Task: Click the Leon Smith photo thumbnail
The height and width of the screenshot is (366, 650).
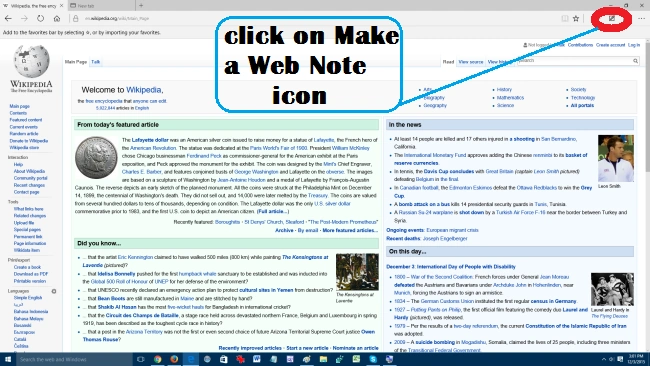Action: coord(616,158)
